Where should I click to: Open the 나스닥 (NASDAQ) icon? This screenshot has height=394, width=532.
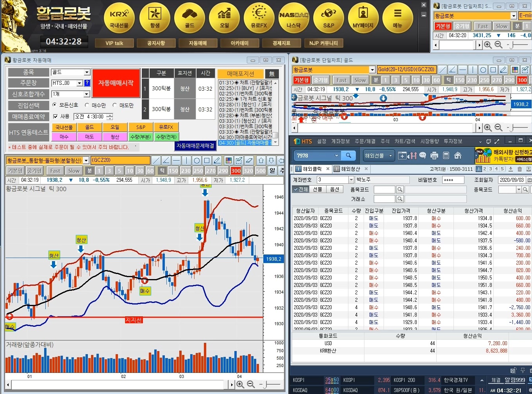click(294, 18)
